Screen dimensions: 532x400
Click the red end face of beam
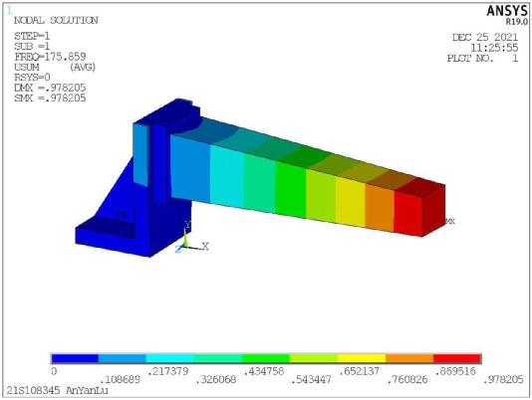(434, 211)
